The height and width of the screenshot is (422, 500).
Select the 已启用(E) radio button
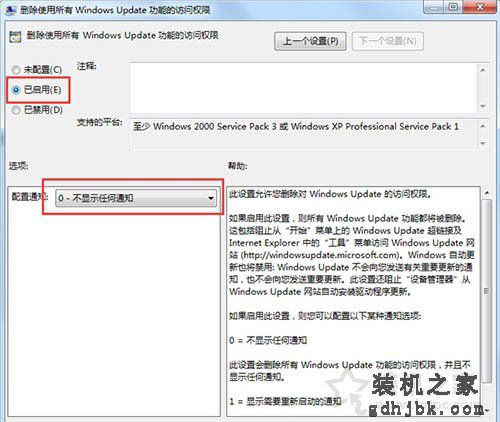point(16,90)
